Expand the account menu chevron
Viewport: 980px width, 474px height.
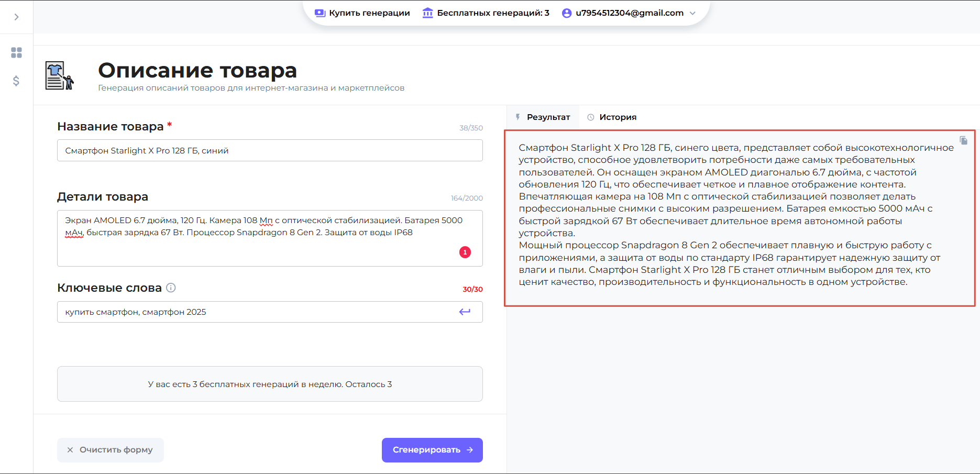(692, 13)
